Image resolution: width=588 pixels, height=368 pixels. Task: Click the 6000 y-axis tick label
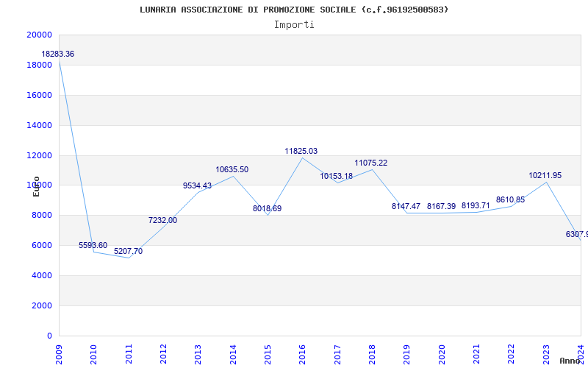click(42, 245)
